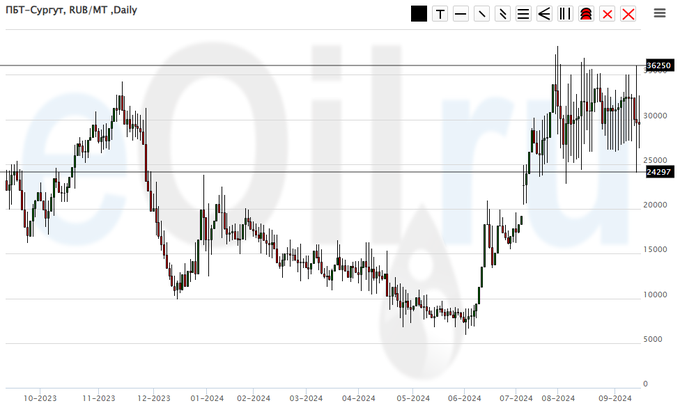Open the hamburger chart menu
The width and height of the screenshot is (680, 408).
pos(660,13)
